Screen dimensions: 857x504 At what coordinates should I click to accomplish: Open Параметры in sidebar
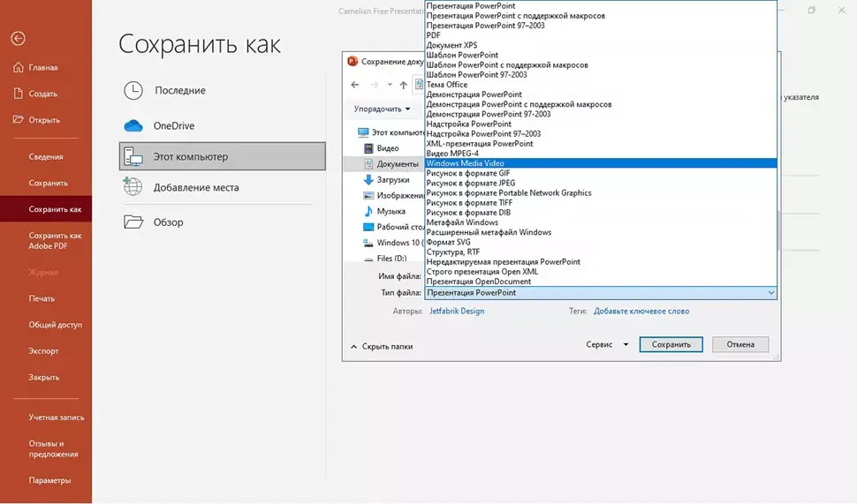(x=46, y=480)
